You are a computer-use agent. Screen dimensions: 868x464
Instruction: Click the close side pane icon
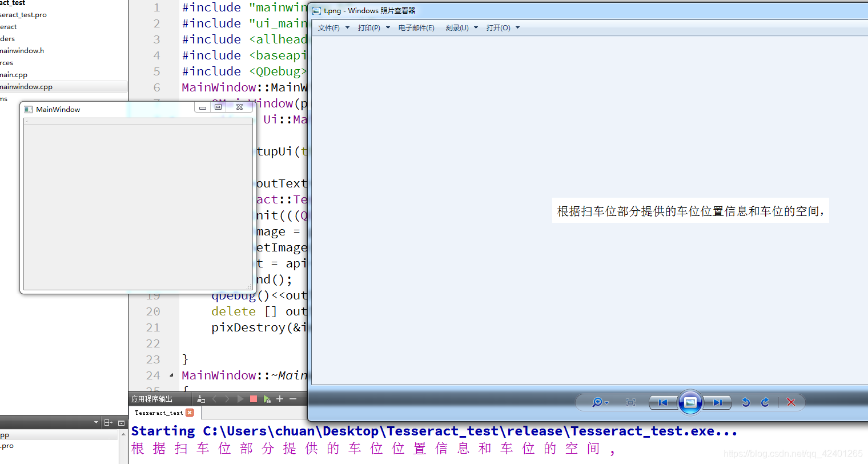click(x=121, y=423)
